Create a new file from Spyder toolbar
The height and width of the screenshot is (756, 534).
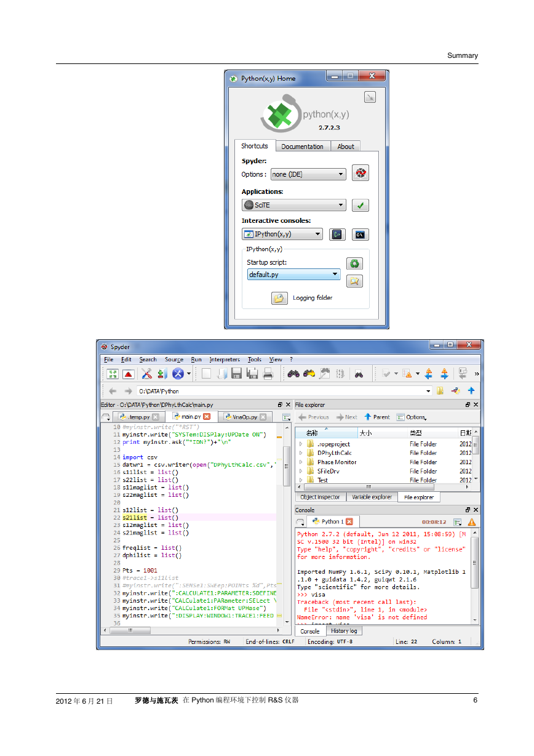click(206, 373)
